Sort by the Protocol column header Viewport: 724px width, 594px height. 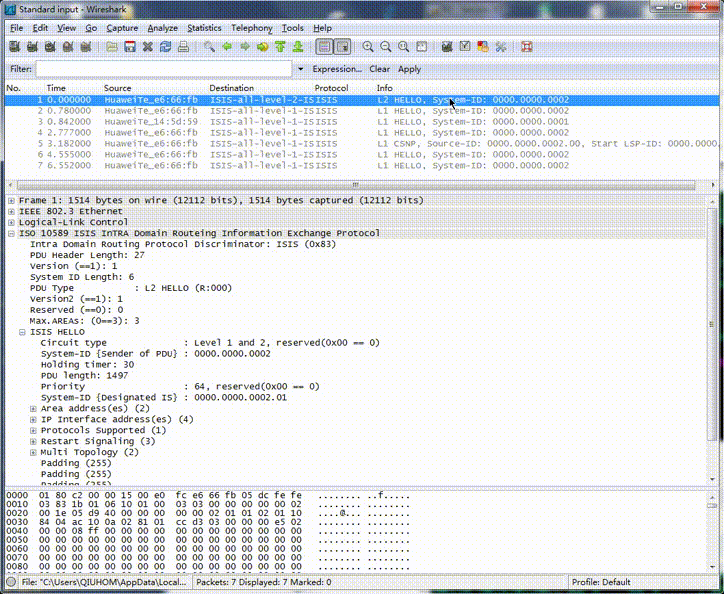pos(331,88)
